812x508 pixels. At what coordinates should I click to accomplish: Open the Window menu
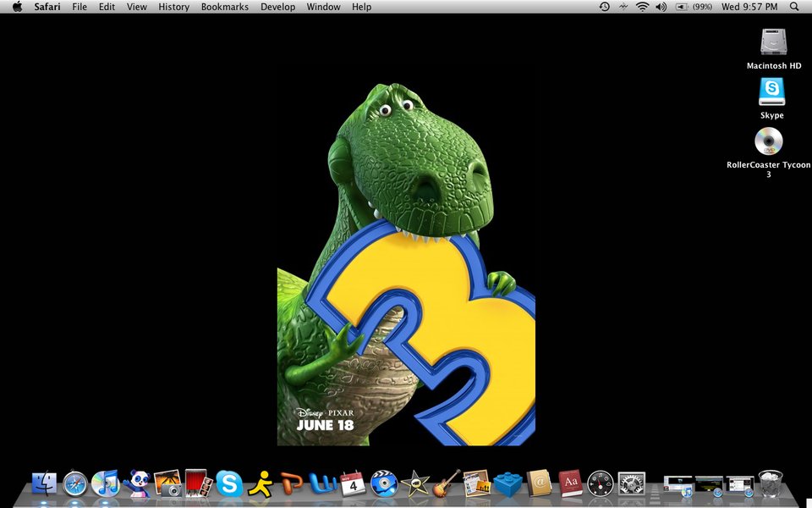tap(323, 7)
